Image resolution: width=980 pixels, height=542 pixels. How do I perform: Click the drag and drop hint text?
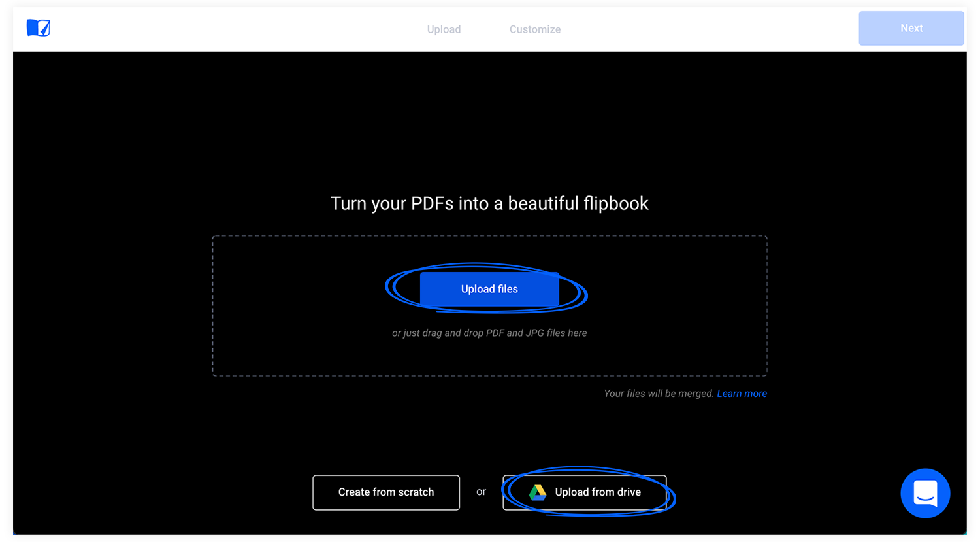pyautogui.click(x=489, y=333)
